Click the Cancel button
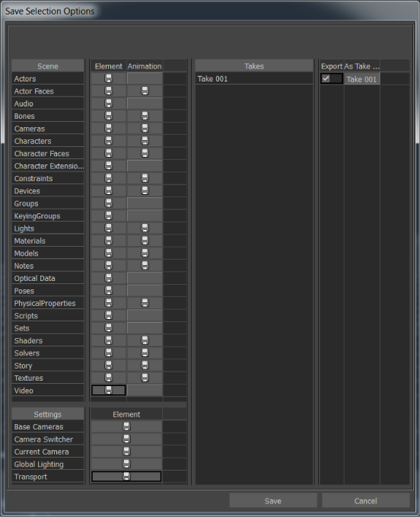 [x=366, y=501]
